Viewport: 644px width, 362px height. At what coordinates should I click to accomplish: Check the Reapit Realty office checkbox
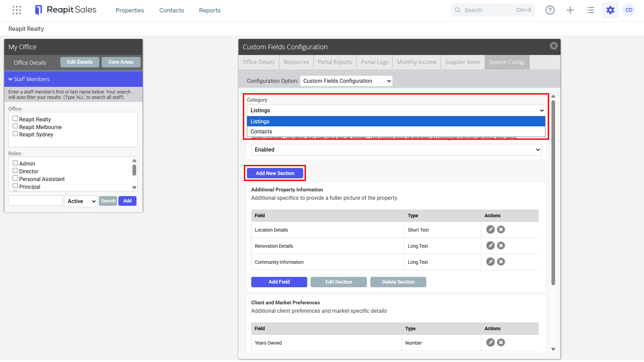pos(15,119)
